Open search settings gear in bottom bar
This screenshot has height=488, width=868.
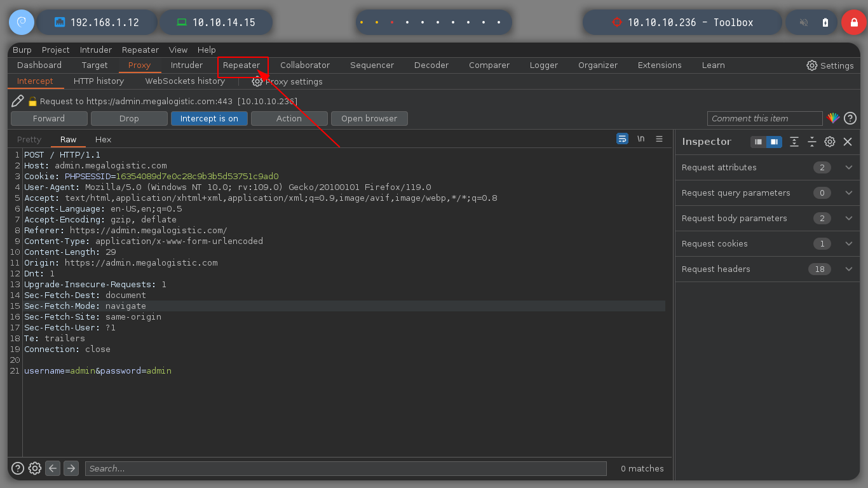coord(35,468)
